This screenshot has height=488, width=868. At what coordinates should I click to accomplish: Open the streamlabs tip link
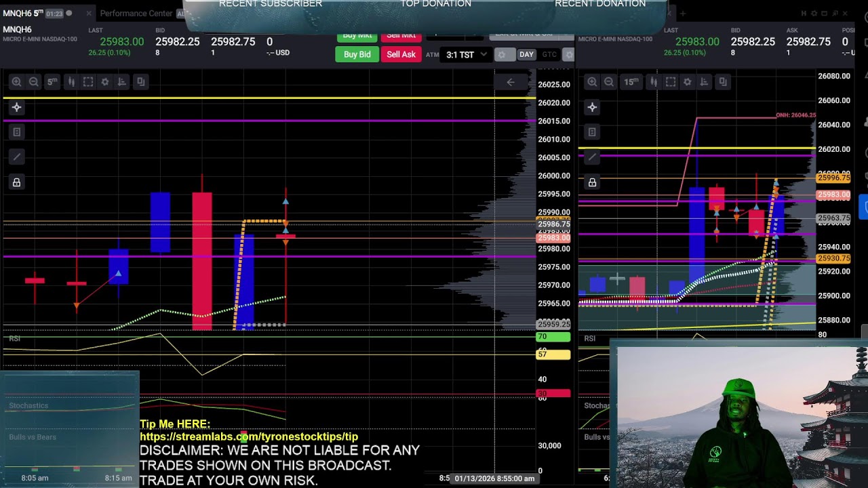click(x=249, y=437)
